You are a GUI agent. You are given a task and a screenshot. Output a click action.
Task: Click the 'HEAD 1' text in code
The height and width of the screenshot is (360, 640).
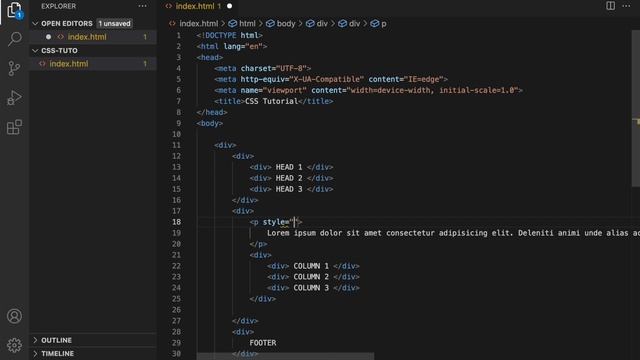289,167
